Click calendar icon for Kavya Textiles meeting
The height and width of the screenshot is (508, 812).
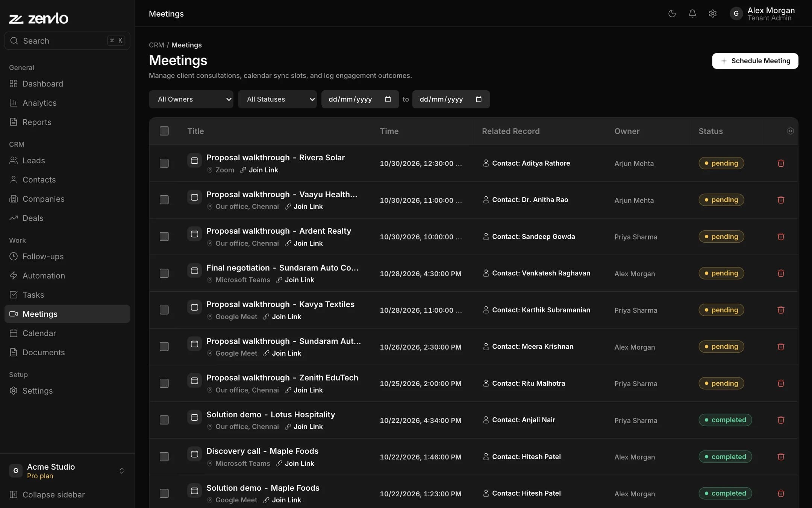[x=194, y=307]
